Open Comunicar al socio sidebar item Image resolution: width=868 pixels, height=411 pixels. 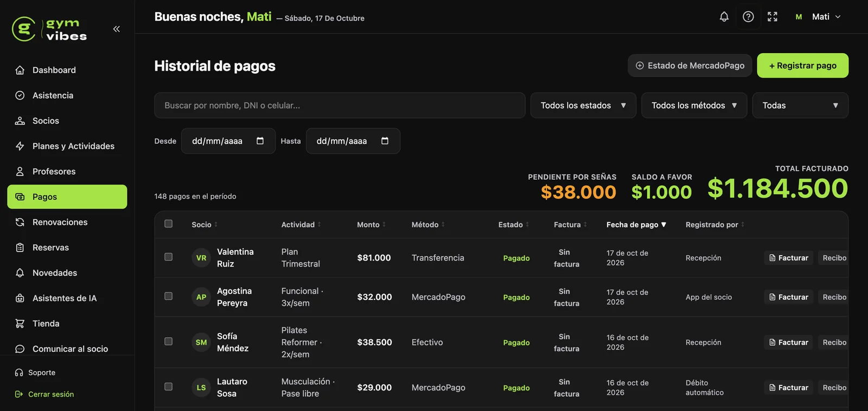tap(67, 349)
